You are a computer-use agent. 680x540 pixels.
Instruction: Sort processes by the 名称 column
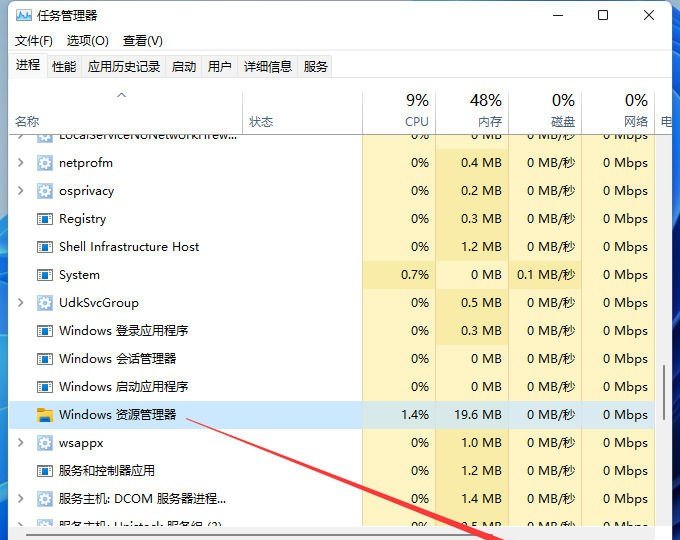coord(27,121)
